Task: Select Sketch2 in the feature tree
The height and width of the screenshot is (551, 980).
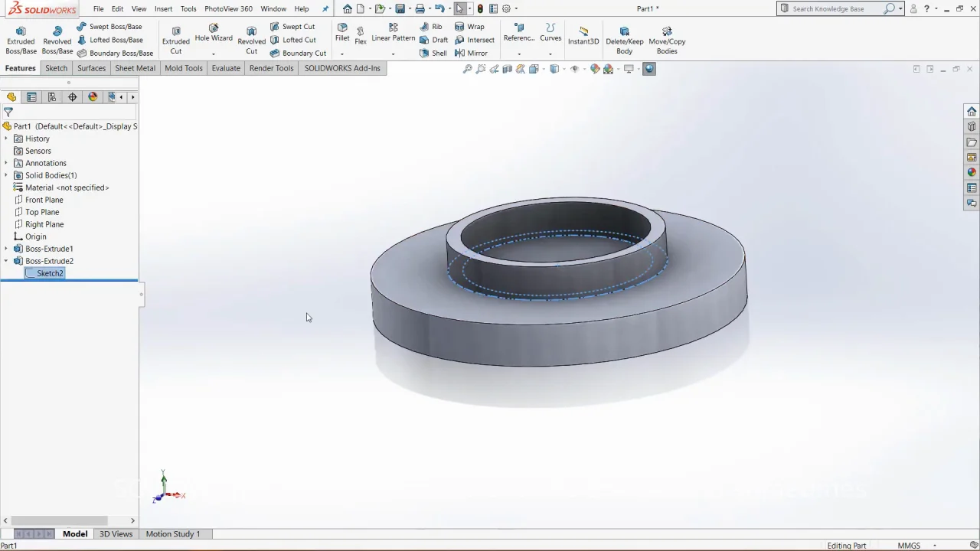Action: pos(50,273)
